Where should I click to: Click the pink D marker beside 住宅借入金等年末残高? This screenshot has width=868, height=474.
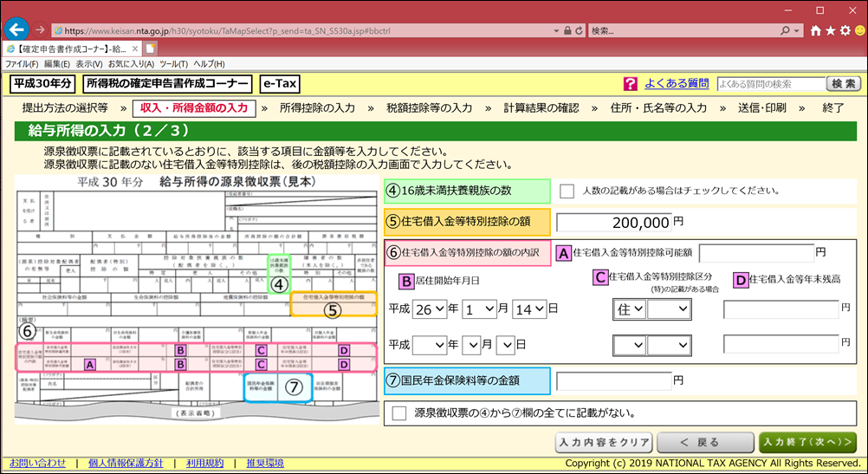tap(741, 280)
